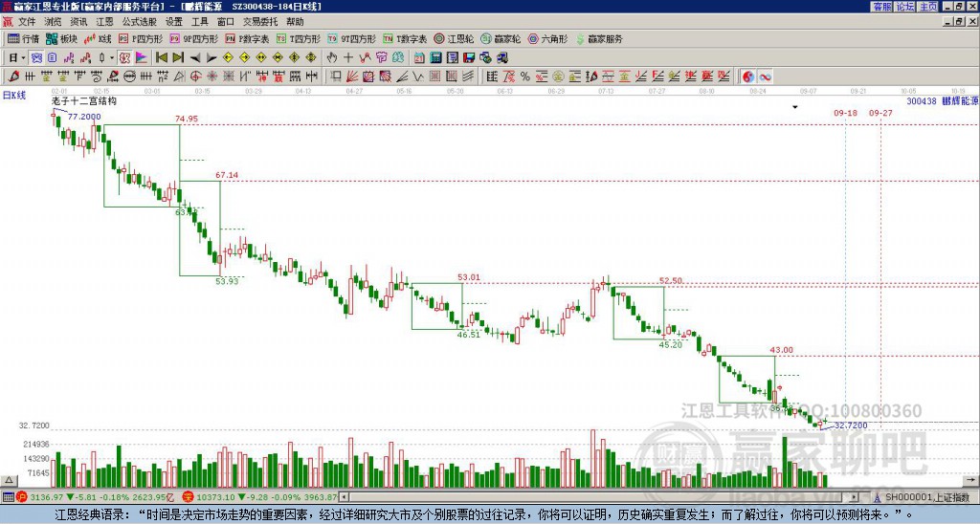Toggle the infinity symbol icon
980x524 pixels.
pos(765,76)
